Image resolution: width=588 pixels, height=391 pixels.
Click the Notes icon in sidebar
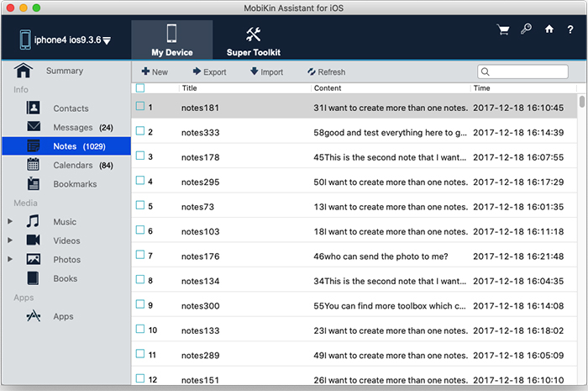pos(34,146)
